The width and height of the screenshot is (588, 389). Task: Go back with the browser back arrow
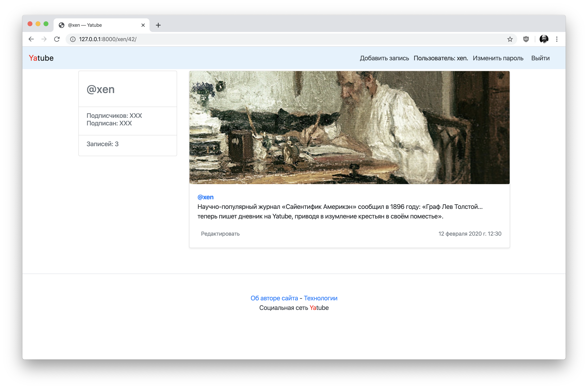[x=31, y=39]
